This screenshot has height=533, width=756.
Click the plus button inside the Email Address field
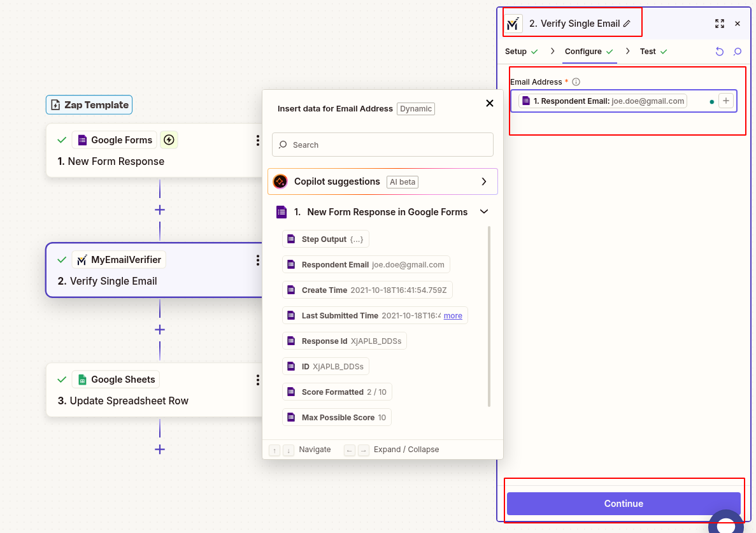tap(725, 101)
